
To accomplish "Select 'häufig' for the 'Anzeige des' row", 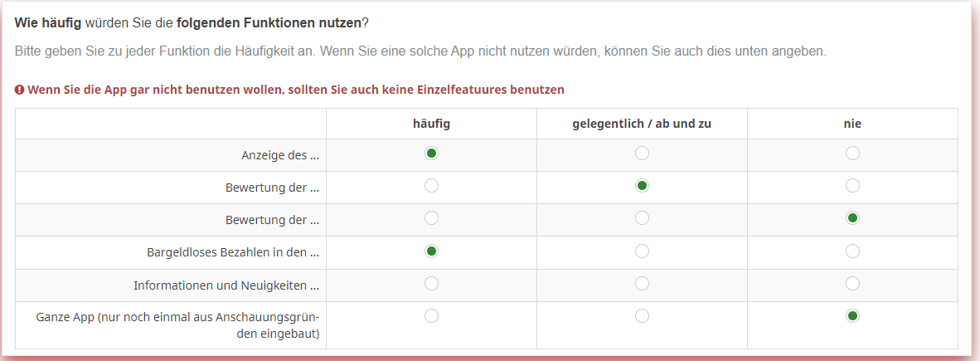I will click(431, 154).
